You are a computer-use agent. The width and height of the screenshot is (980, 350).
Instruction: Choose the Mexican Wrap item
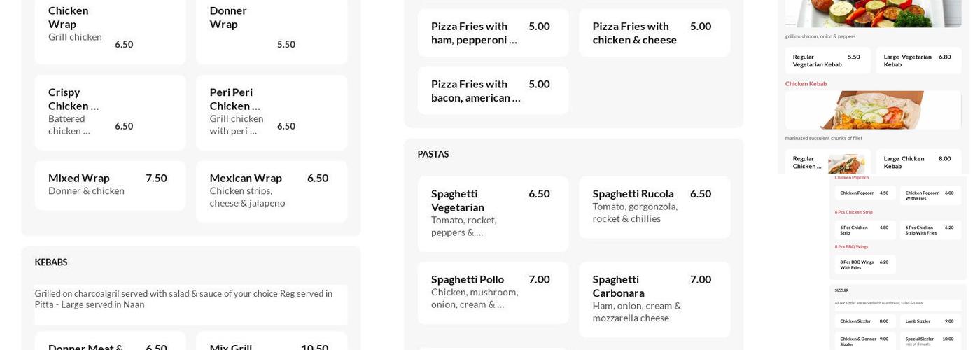click(271, 190)
